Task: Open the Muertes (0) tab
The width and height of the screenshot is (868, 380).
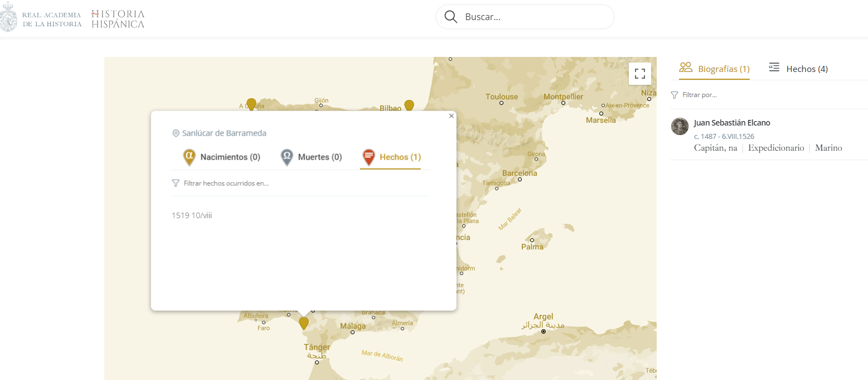Action: [x=311, y=157]
